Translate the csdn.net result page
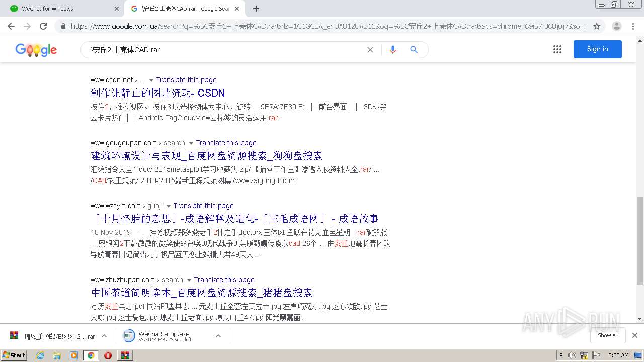Viewport: 644px width, 362px height. [x=186, y=80]
